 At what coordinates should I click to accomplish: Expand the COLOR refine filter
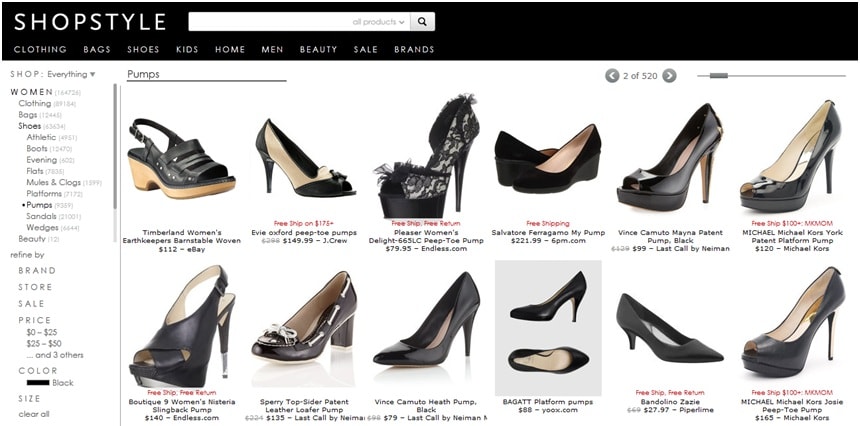38,371
